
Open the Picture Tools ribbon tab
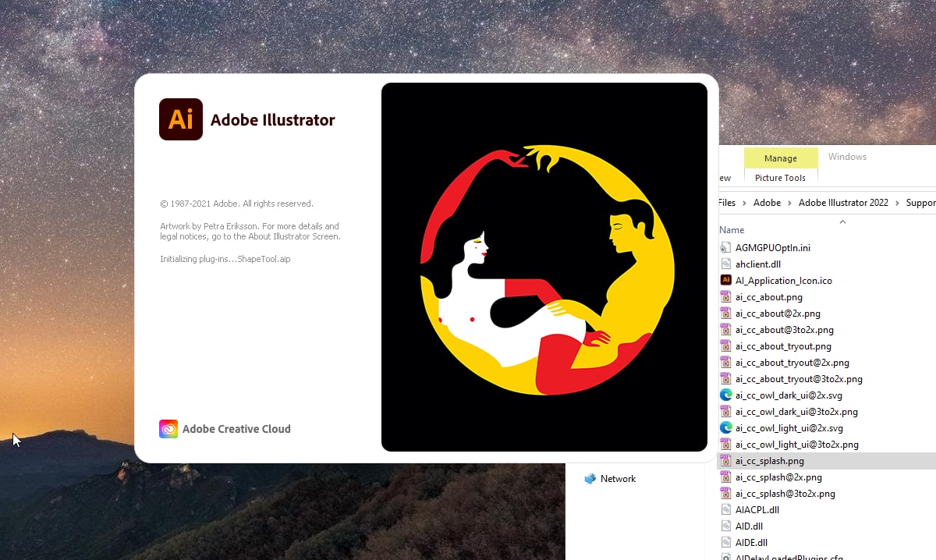781,178
